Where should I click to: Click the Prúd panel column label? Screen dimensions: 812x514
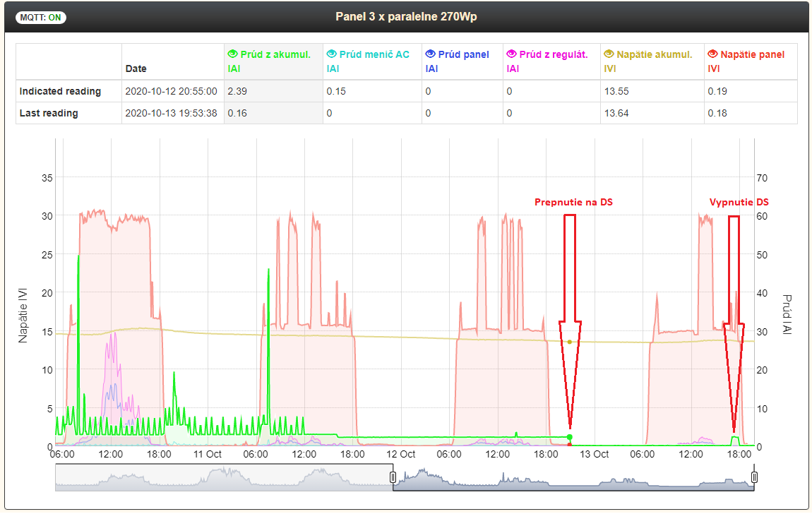coord(463,54)
